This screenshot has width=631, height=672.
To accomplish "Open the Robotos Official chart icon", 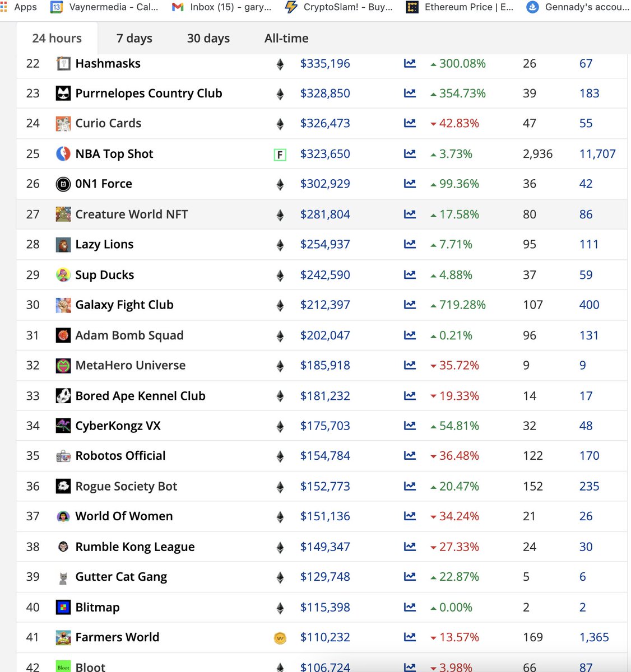I will pos(410,456).
